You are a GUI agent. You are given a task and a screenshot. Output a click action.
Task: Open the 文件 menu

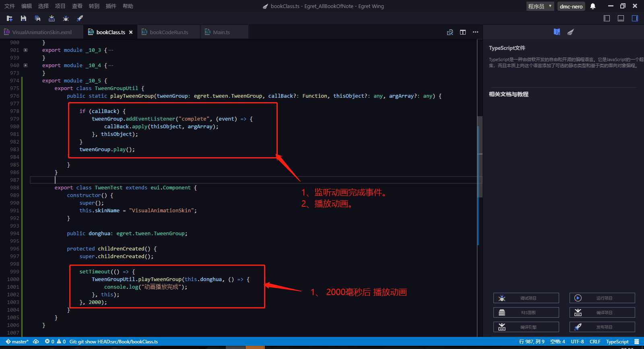10,6
